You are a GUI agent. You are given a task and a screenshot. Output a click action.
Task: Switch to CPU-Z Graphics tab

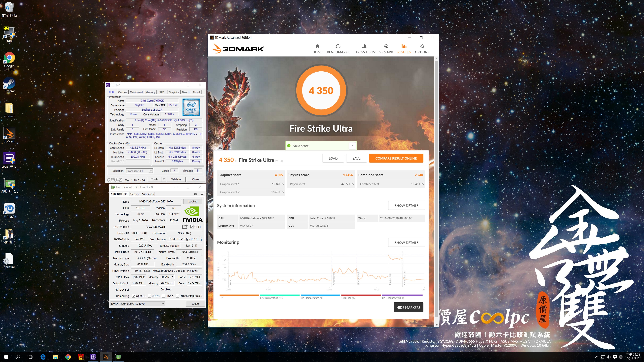coord(174,92)
